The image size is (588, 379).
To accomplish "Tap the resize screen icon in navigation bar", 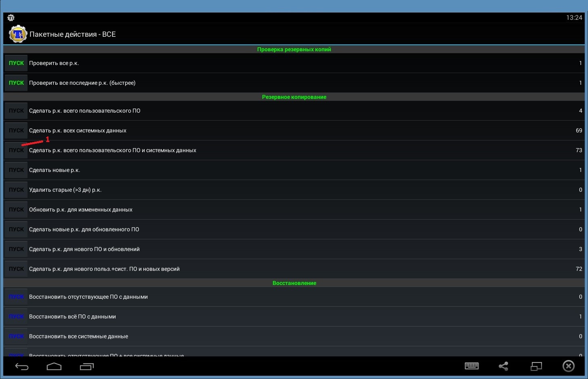I will coord(536,366).
